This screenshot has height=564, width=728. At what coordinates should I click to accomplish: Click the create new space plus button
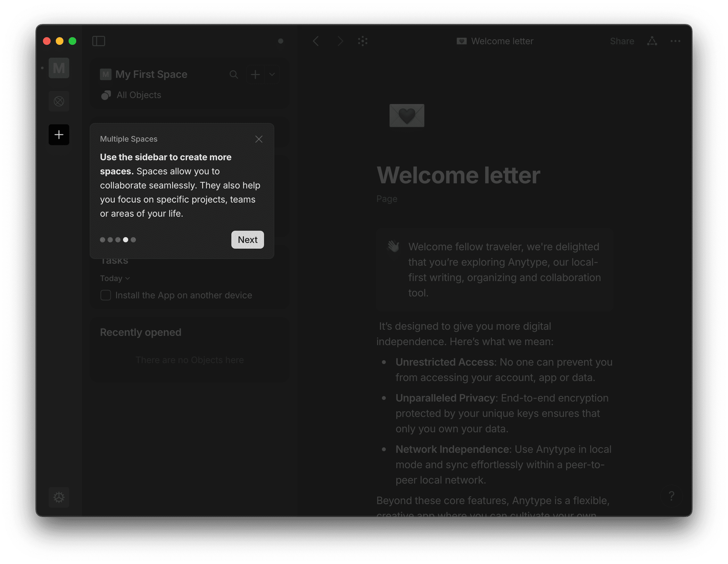coord(59,135)
